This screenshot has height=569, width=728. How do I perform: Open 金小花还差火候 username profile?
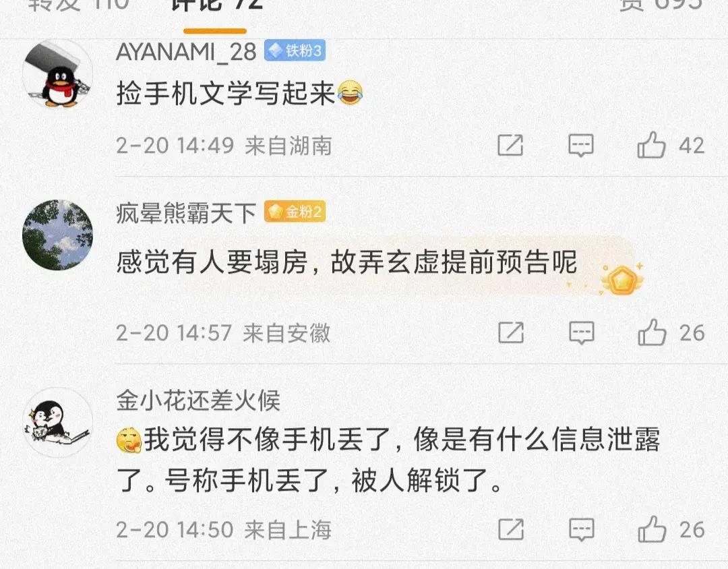pyautogui.click(x=198, y=400)
